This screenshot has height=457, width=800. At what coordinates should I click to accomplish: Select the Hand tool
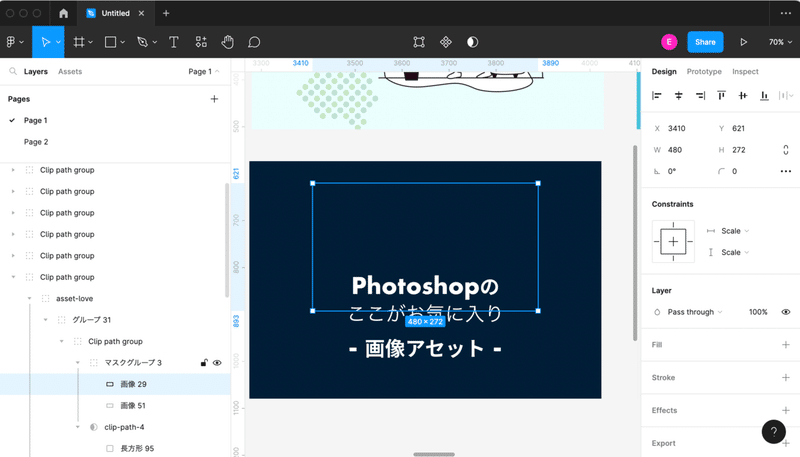click(x=228, y=42)
